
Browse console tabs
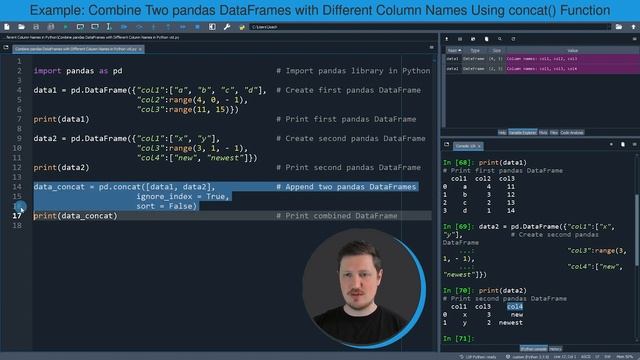tap(447, 144)
